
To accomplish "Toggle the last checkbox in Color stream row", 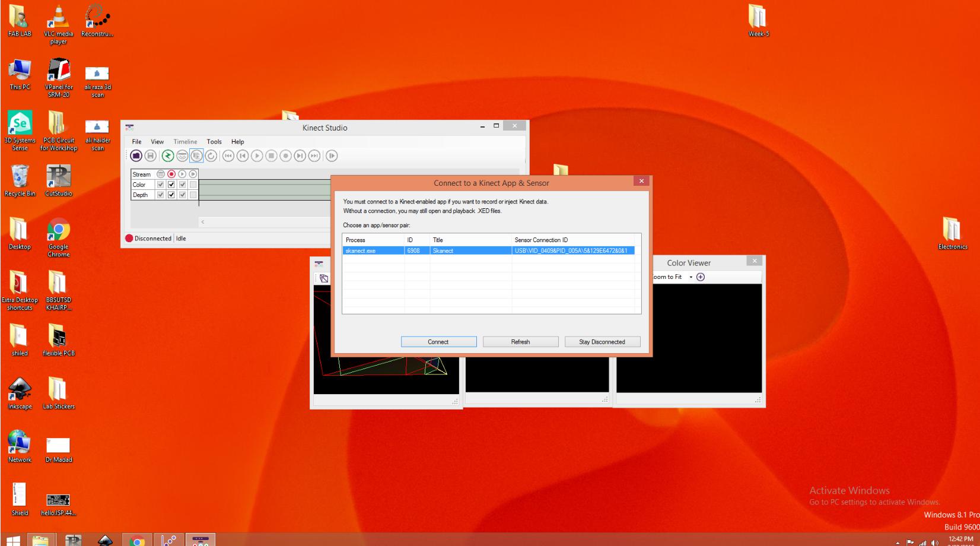I will point(193,185).
